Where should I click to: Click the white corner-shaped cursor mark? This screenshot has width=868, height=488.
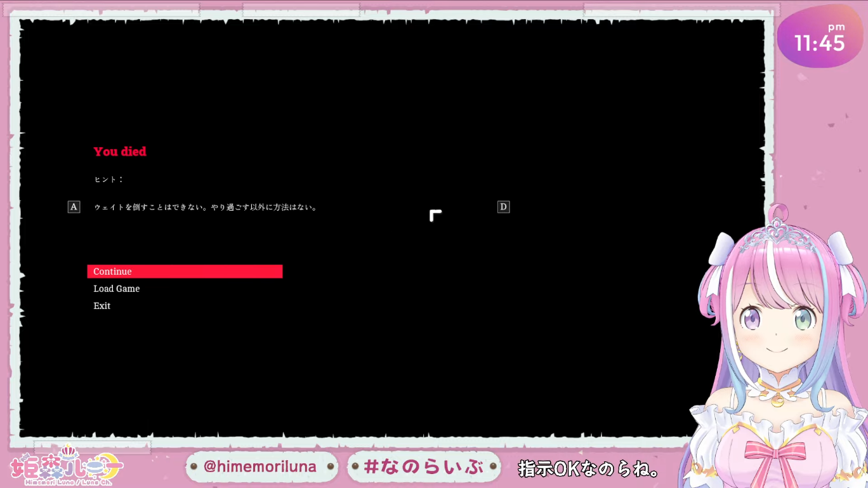435,216
